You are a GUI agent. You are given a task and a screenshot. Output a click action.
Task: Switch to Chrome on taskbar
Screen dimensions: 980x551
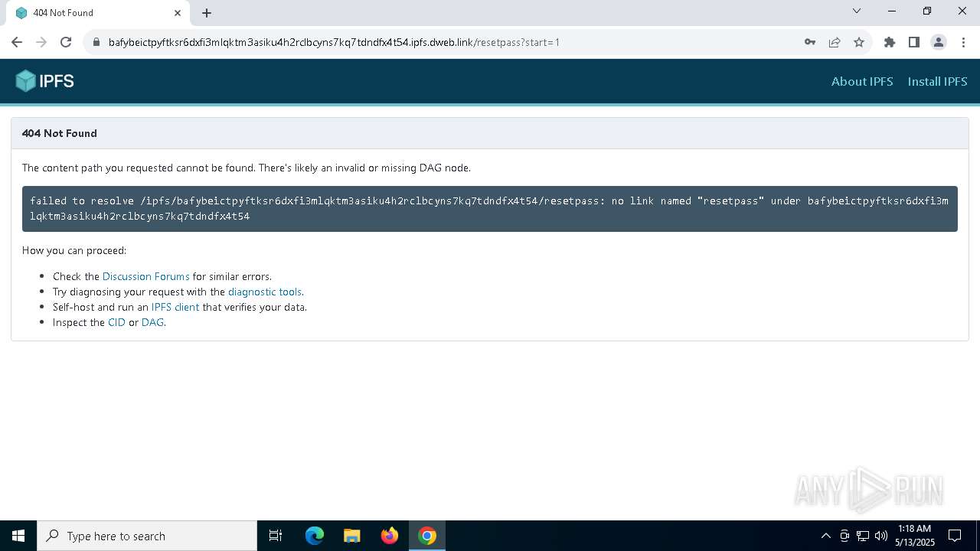point(427,536)
